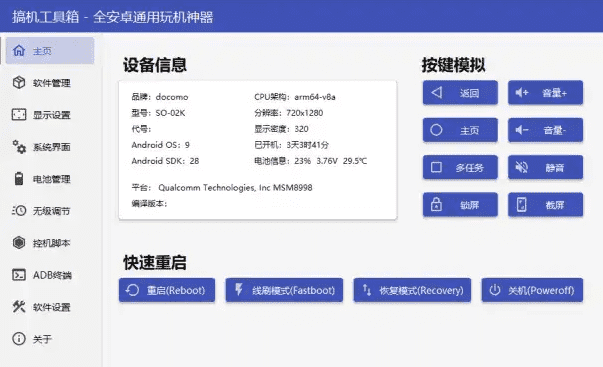Select 无级调节 sidebar entry
Screen dimensions: 603x367
click(50, 210)
